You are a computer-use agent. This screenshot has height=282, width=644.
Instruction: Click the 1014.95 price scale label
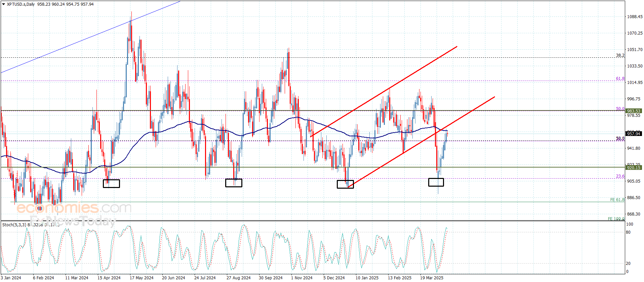coord(635,83)
